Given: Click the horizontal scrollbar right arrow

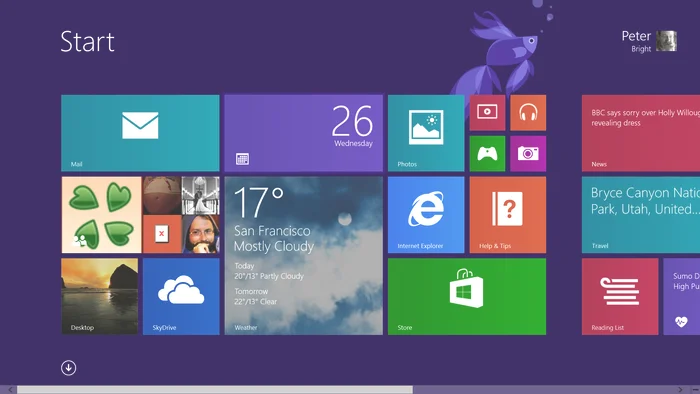Looking at the screenshot, I should (x=680, y=390).
